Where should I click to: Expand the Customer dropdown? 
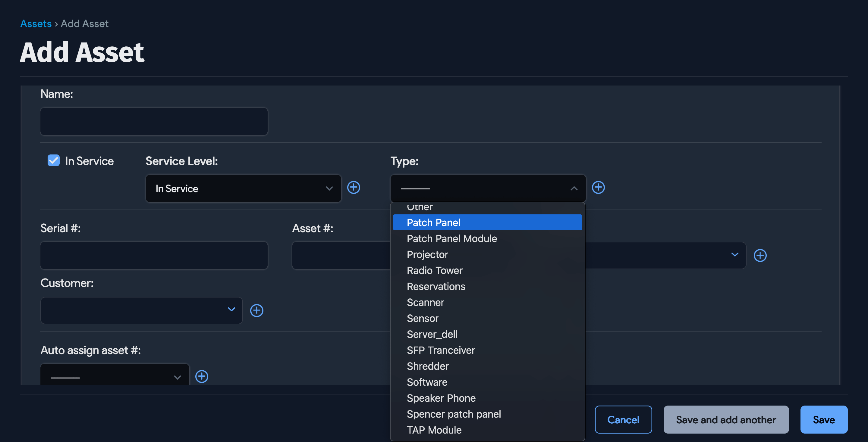[141, 310]
